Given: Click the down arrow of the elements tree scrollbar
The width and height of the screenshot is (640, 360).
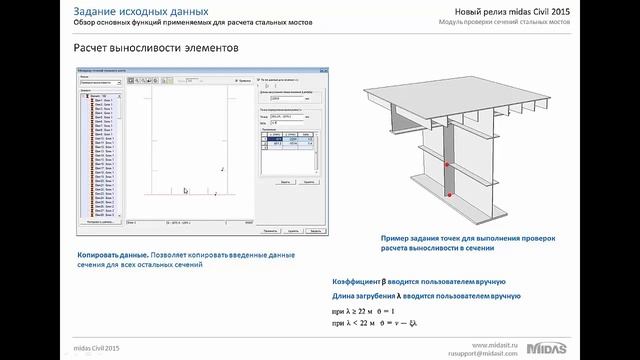Looking at the screenshot, I should click(119, 215).
